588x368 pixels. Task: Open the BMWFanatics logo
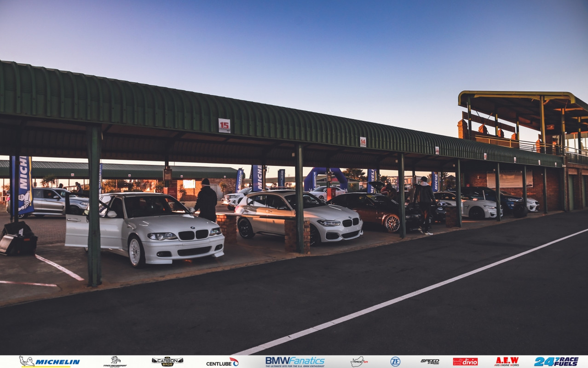click(295, 362)
